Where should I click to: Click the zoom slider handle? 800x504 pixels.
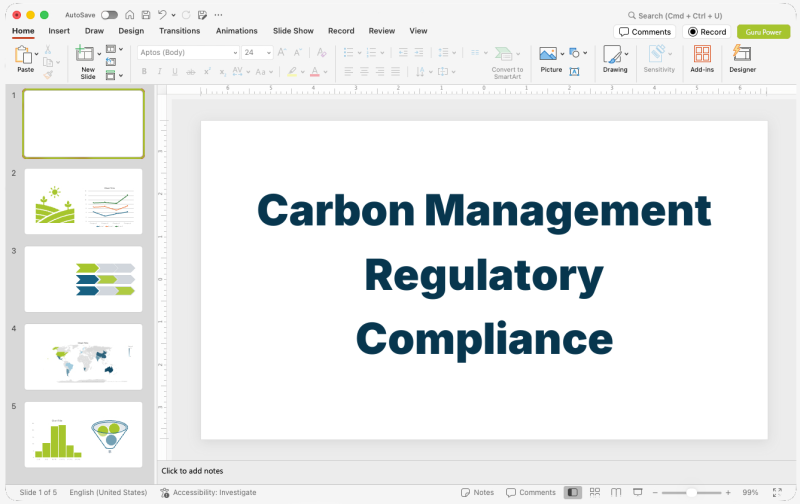tap(691, 492)
